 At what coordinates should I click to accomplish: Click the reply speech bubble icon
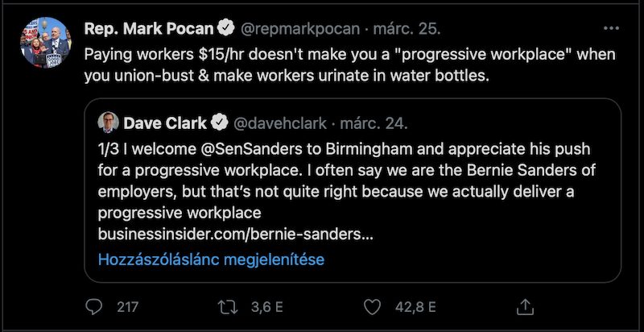94,306
